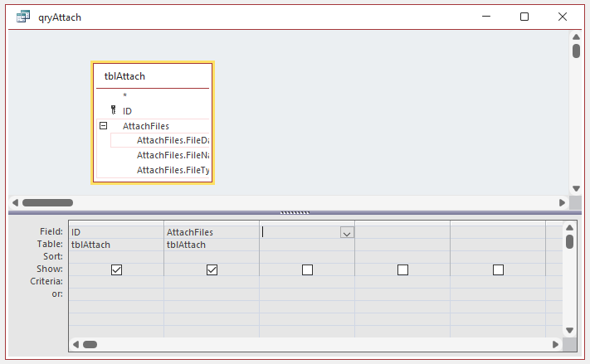Screen dimensions: 590x364
Task: Select the asterisk all-fields row in tblAttach
Action: [153, 95]
